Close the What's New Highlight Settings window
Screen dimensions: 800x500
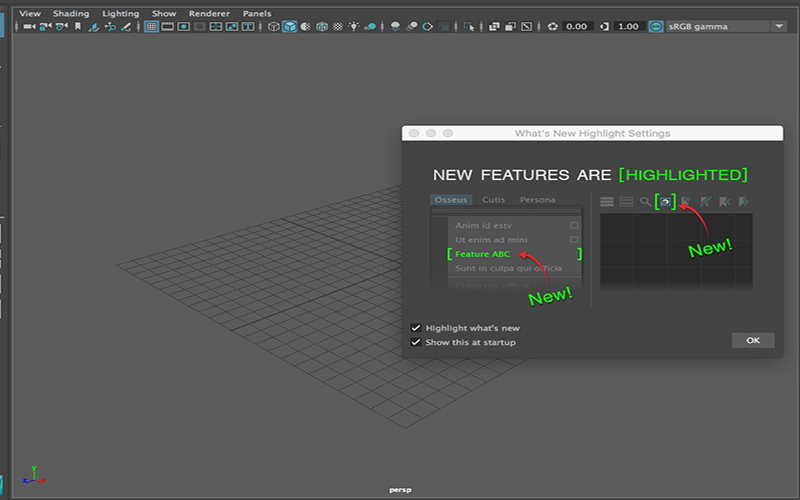414,133
